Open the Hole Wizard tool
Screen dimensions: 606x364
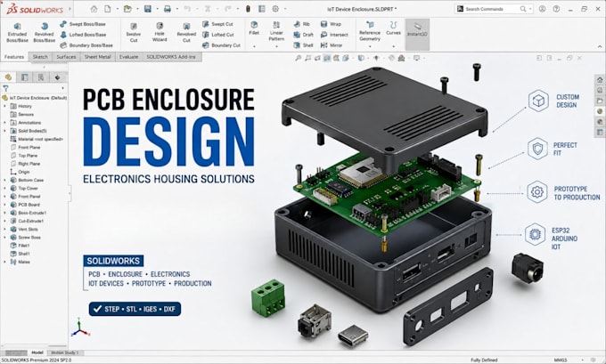coord(160,32)
